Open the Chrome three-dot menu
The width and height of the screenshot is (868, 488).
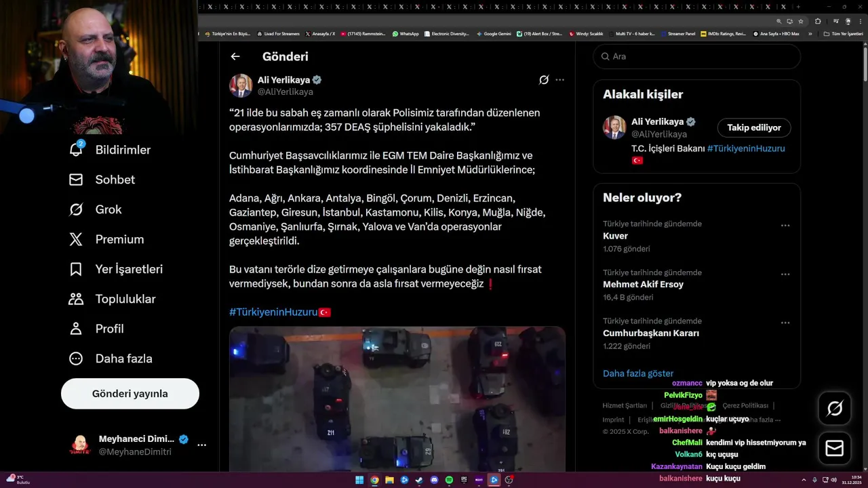click(861, 21)
